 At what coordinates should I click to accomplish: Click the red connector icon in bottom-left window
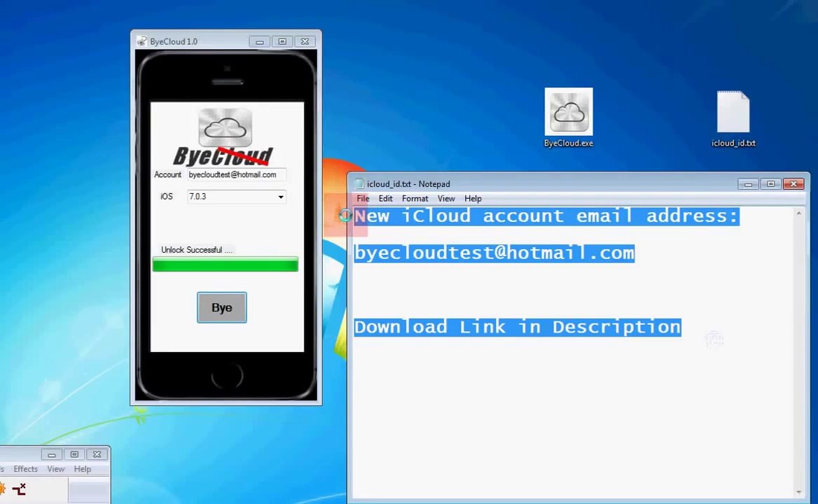click(19, 489)
